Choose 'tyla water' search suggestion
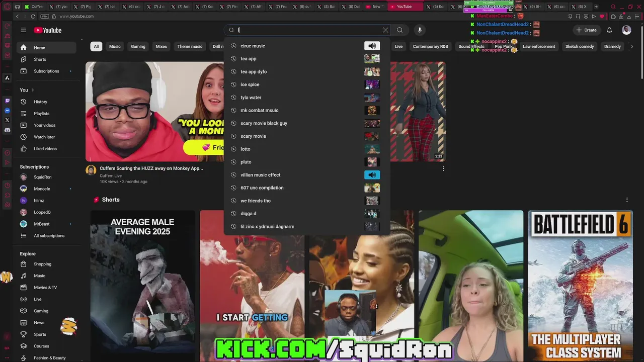 tap(307, 98)
